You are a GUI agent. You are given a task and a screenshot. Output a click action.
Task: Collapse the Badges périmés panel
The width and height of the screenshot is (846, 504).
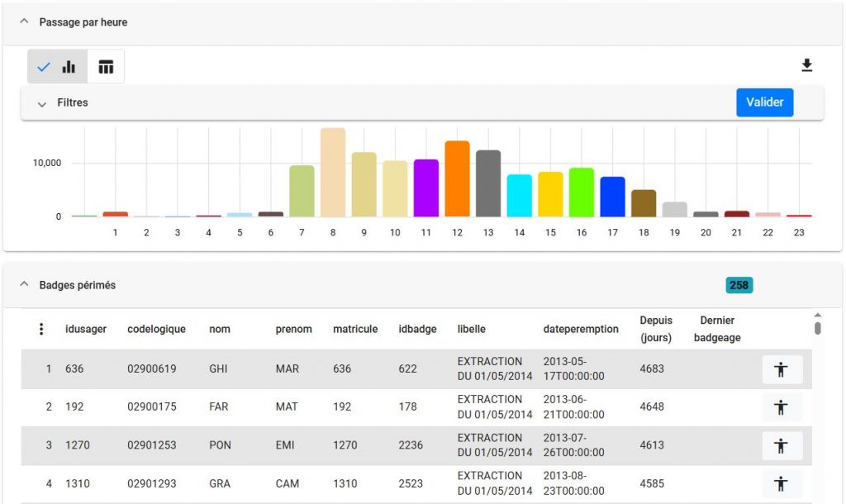(24, 285)
